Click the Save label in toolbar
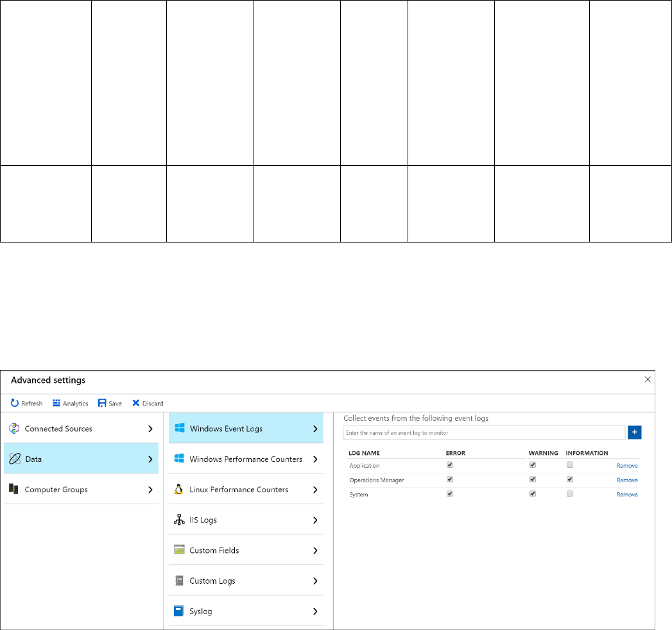The width and height of the screenshot is (672, 630). point(115,404)
